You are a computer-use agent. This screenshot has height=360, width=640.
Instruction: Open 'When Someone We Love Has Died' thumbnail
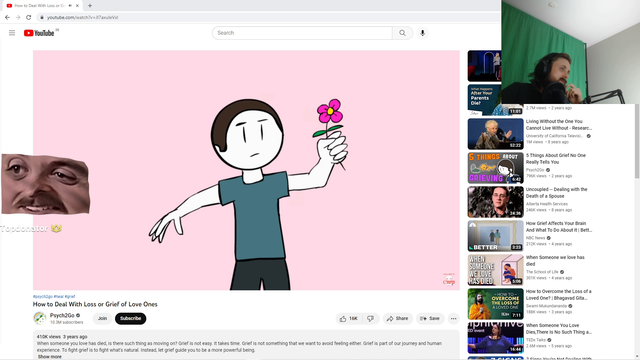tap(496, 270)
